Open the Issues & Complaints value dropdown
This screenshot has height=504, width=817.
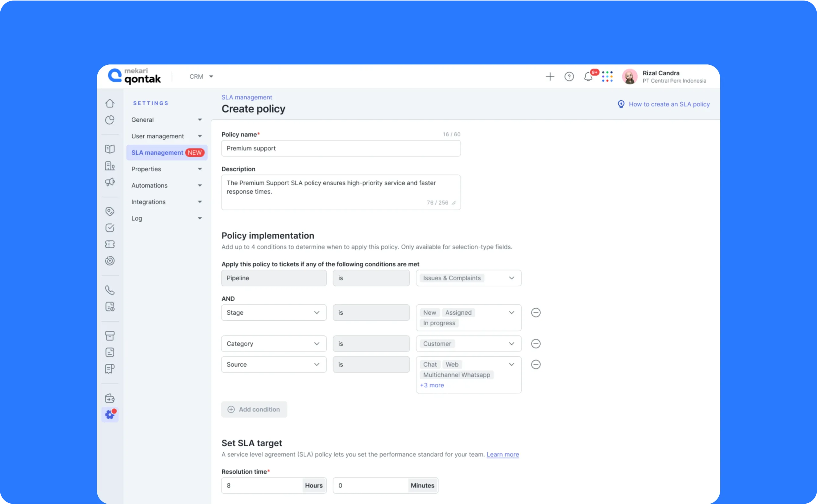(468, 278)
